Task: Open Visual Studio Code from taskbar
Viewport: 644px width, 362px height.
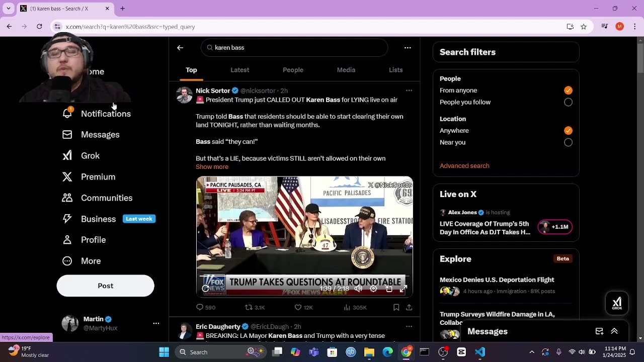Action: coord(480,352)
